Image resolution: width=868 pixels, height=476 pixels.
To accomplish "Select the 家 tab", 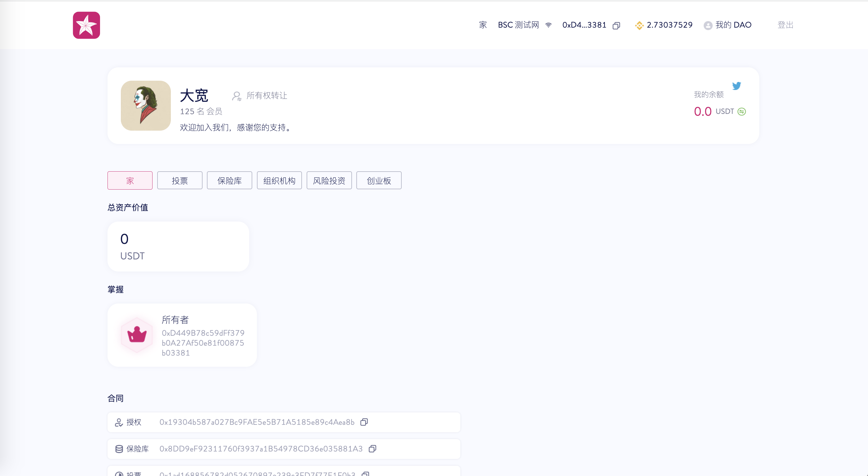I will [130, 180].
